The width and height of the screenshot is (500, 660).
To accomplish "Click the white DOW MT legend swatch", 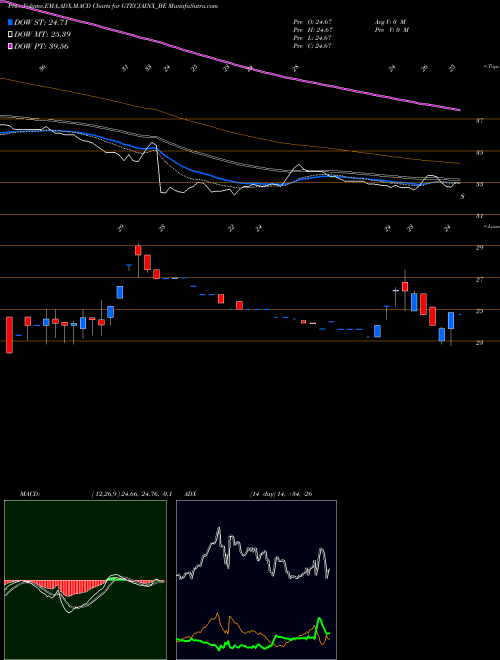I will tap(10, 34).
